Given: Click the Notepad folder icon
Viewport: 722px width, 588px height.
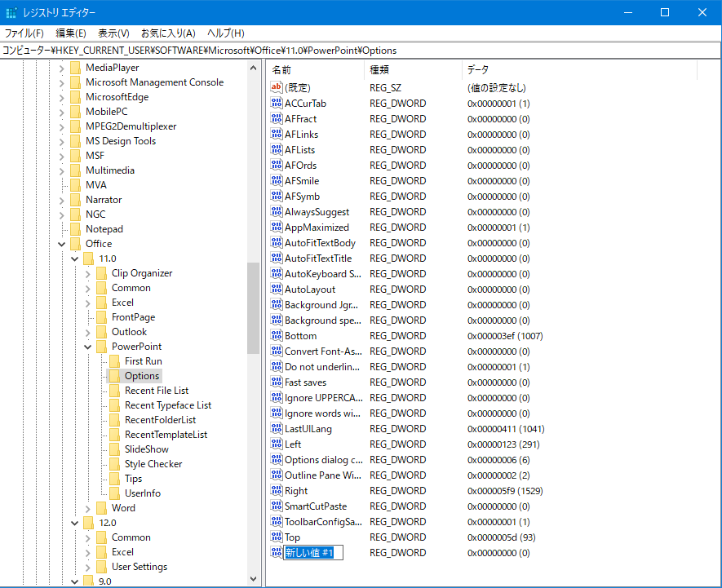Looking at the screenshot, I should [x=76, y=229].
